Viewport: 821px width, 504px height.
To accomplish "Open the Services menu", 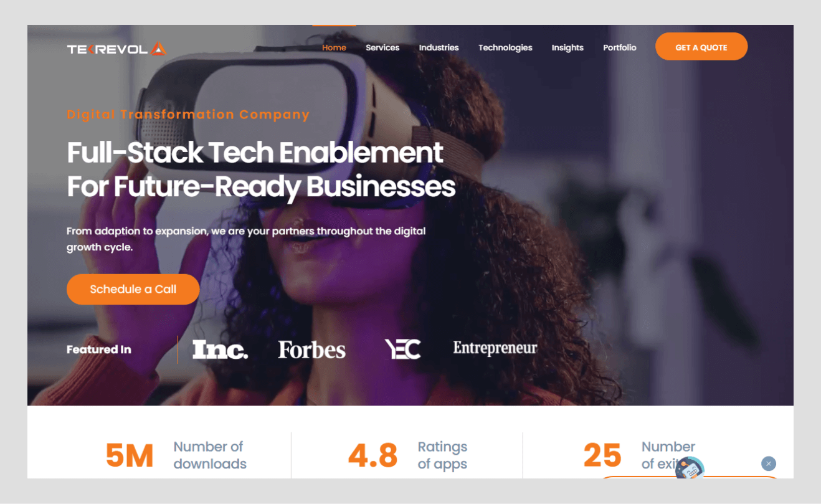I will [382, 47].
